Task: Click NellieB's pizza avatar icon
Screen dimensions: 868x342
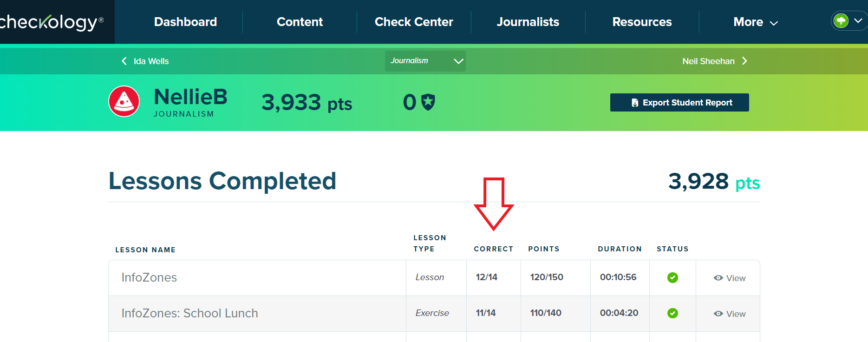Action: click(124, 101)
